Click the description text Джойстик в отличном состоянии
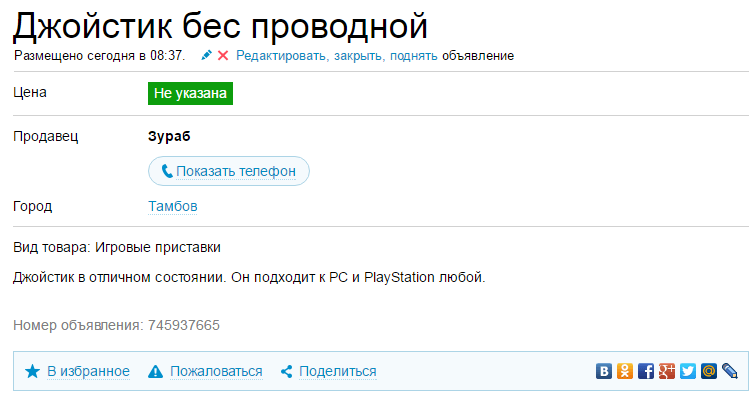754x400 pixels. 119,277
